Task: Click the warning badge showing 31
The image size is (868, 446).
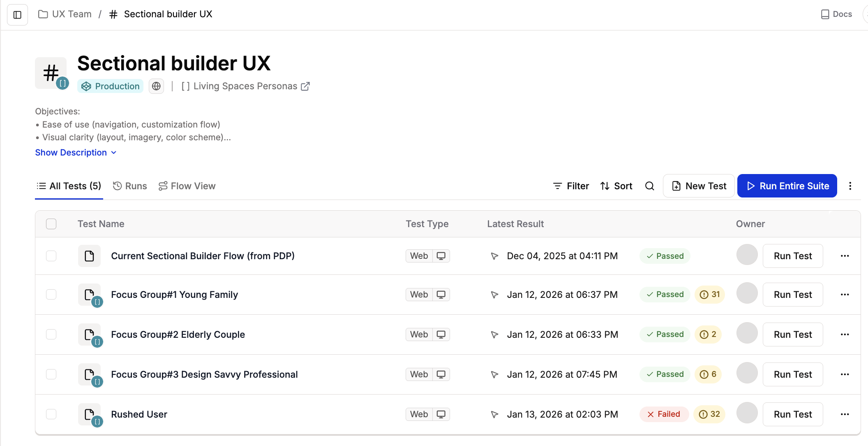Action: click(x=710, y=295)
